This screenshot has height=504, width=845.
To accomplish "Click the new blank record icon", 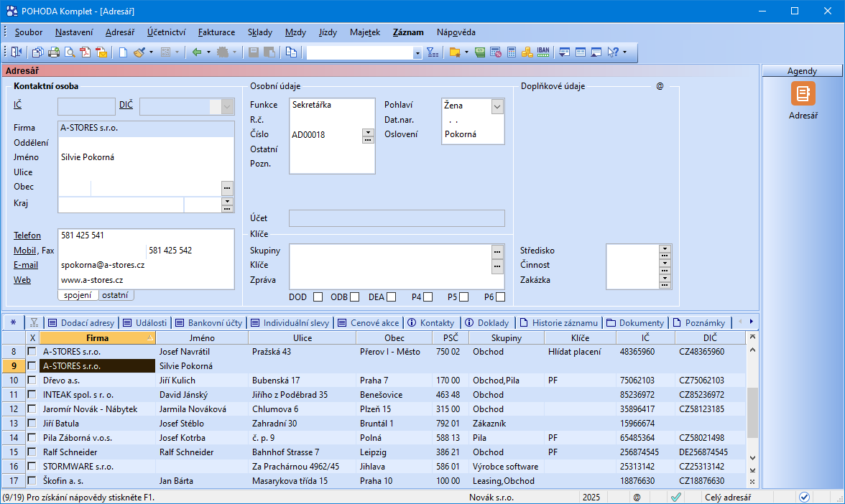I will click(x=124, y=52).
